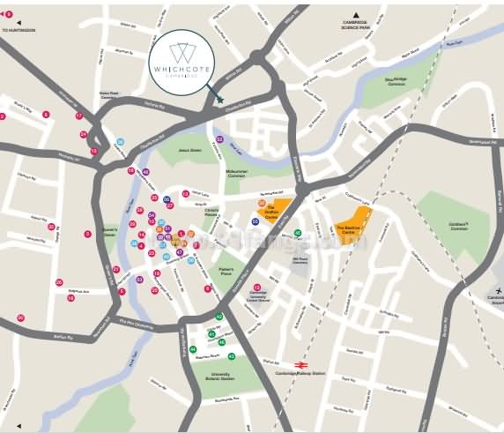Click pink marker number 19
This screenshot has width=504, height=433.
click(157, 273)
